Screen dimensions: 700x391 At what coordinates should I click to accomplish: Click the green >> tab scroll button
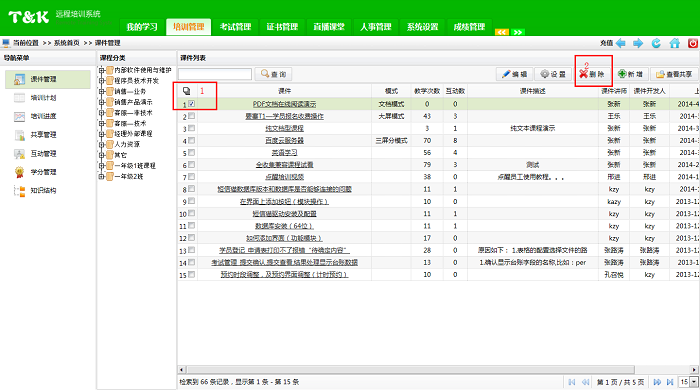pyautogui.click(x=518, y=32)
